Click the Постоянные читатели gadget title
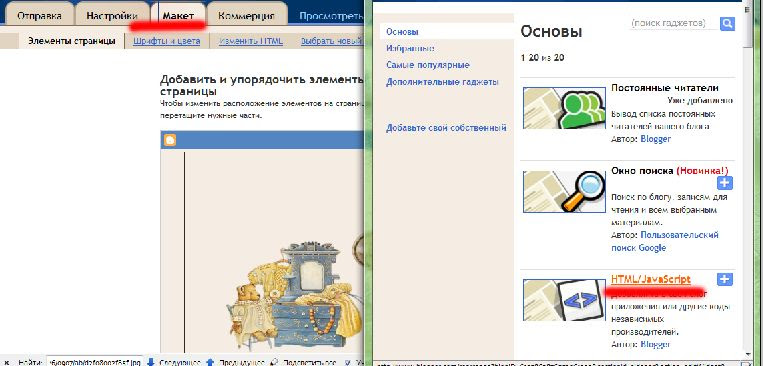Image resolution: width=763 pixels, height=366 pixels. [x=665, y=88]
